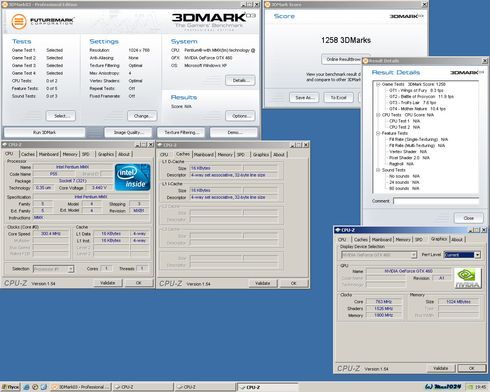The height and width of the screenshot is (392, 490).
Task: Switch to the CPU tab in the middle CPU-Z window
Action: tap(164, 154)
